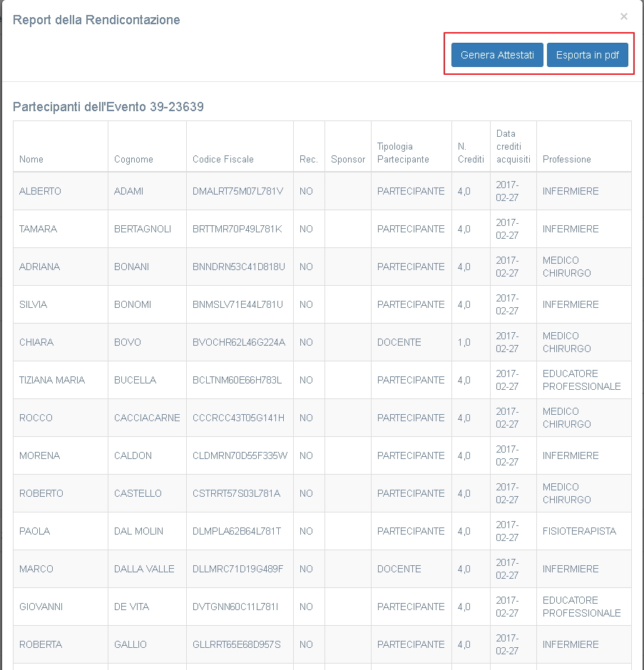This screenshot has height=670, width=644.
Task: Select fiscal code BCLTNM60E66H783L
Action: tap(237, 380)
